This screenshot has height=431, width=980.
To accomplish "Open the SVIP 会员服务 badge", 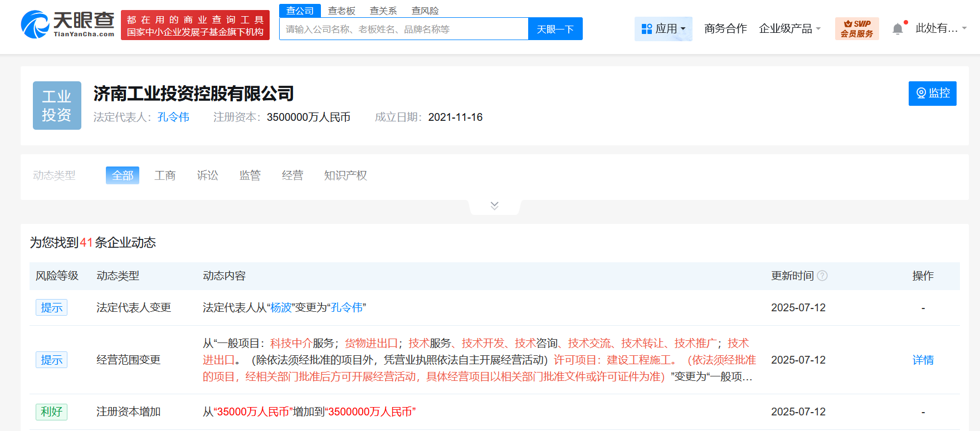I will point(857,28).
